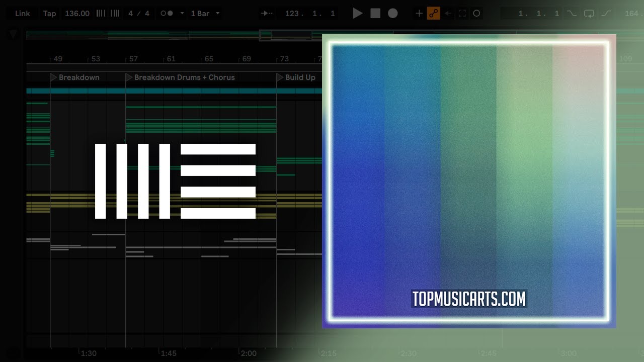Toggle the metronome icon
Image resolution: width=644 pixels, height=362 pixels.
coord(167,14)
